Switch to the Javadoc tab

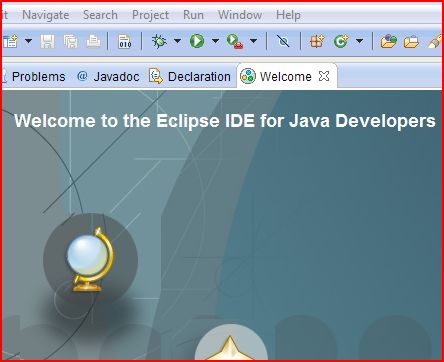point(108,77)
